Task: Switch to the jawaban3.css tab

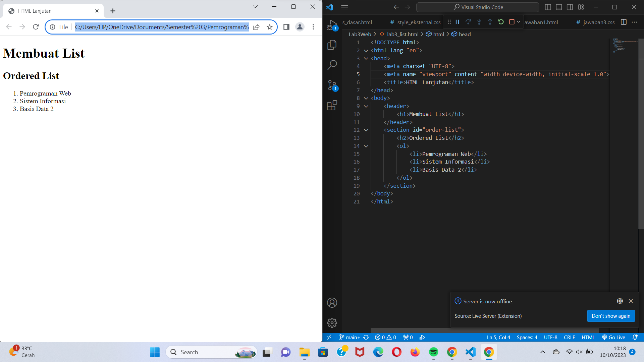Action: (599, 22)
